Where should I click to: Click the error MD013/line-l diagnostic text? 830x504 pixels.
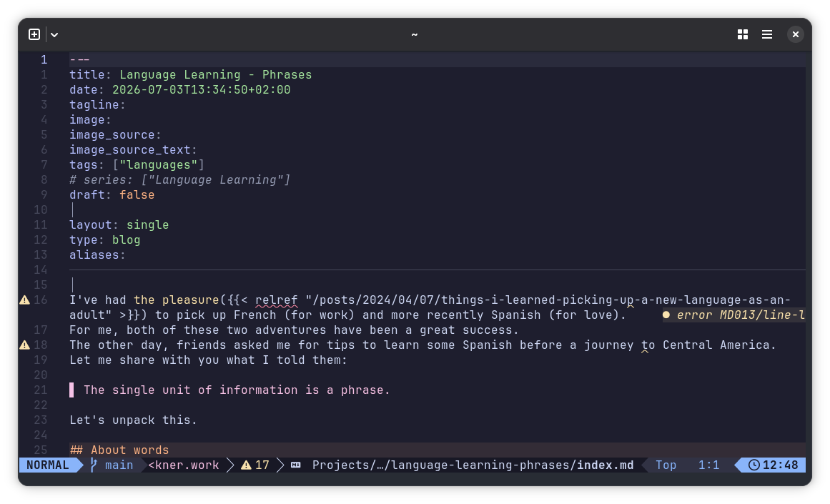(741, 315)
